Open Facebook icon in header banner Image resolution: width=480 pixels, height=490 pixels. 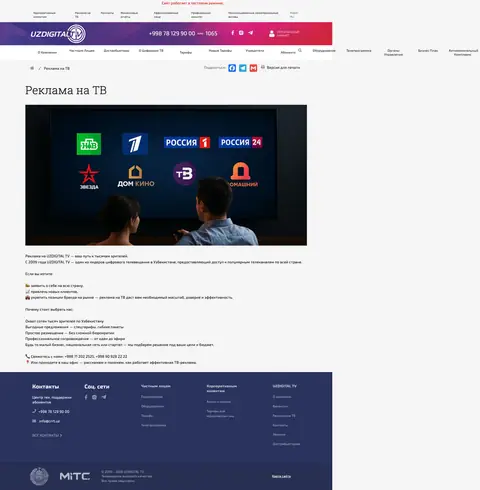[x=233, y=33]
